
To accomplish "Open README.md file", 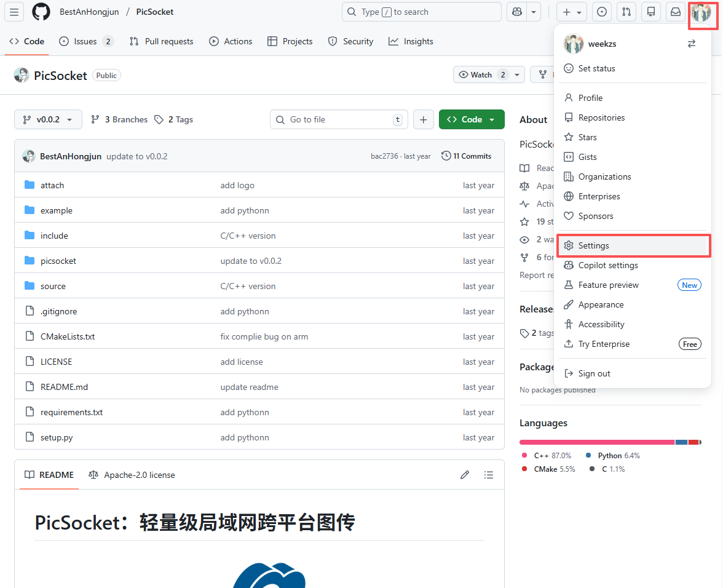I will [64, 387].
